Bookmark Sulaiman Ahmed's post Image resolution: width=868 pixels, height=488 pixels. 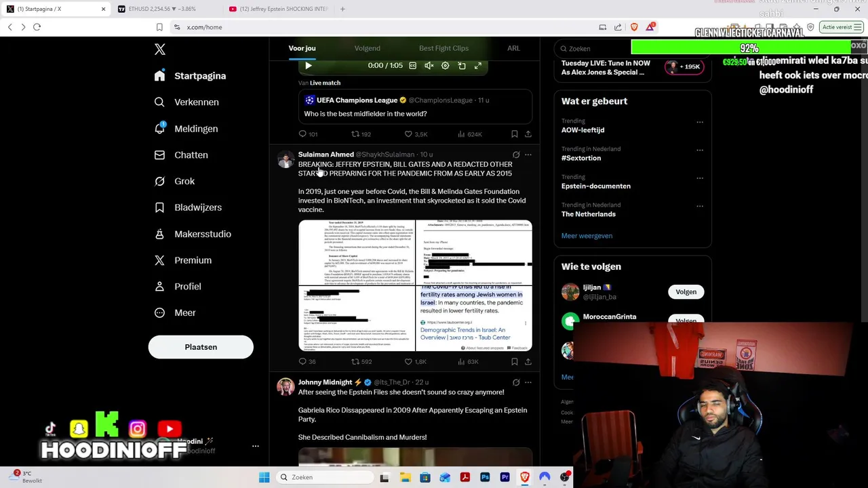click(515, 362)
